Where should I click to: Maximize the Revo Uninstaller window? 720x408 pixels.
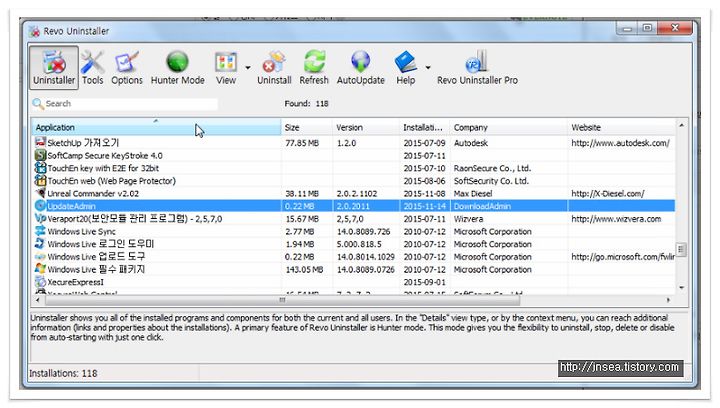[x=647, y=28]
